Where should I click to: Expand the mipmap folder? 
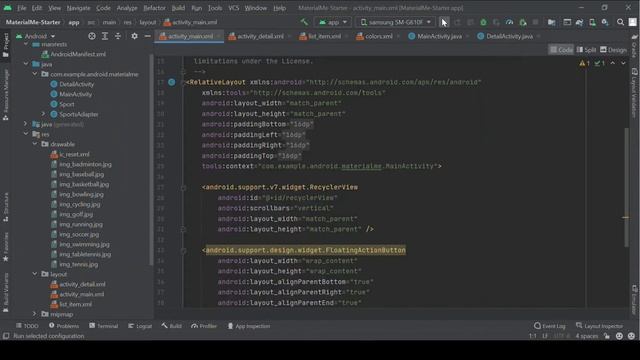pos(35,314)
